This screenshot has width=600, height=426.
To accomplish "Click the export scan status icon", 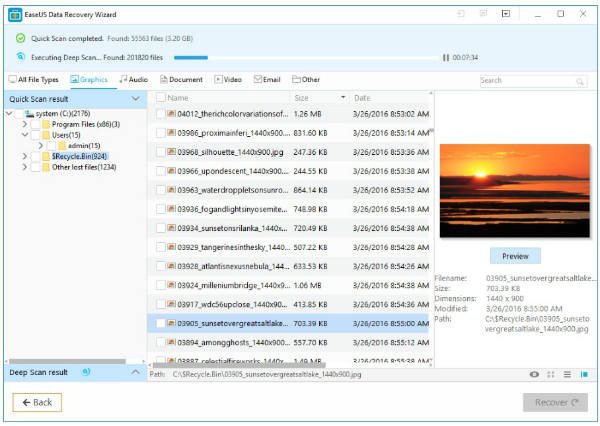I will click(x=483, y=14).
